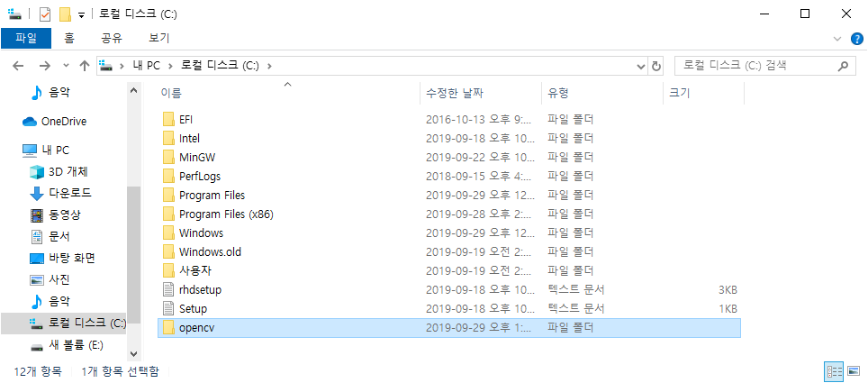868x383 pixels.
Task: Click the 3KB size cell
Action: tap(728, 289)
